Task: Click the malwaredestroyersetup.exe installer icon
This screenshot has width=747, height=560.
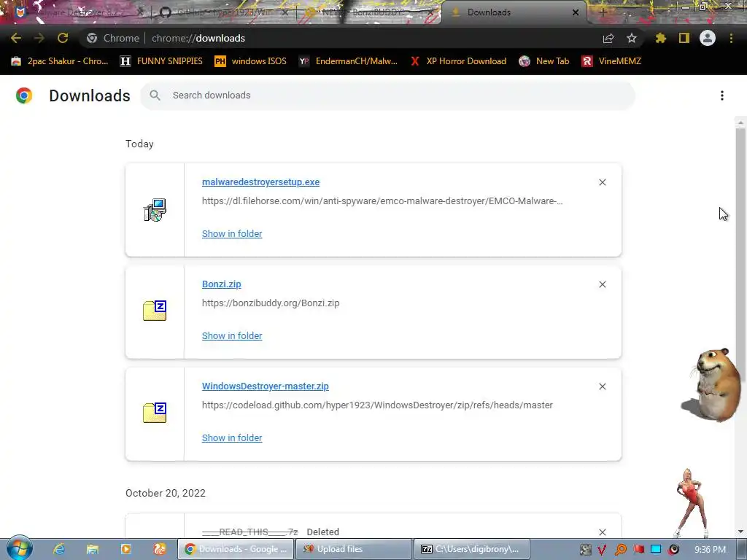Action: coord(155,210)
